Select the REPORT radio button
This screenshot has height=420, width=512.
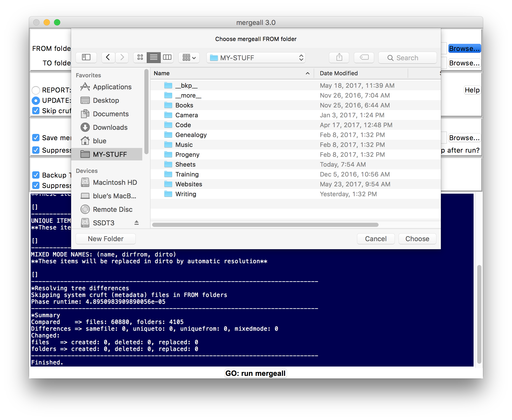click(x=36, y=90)
